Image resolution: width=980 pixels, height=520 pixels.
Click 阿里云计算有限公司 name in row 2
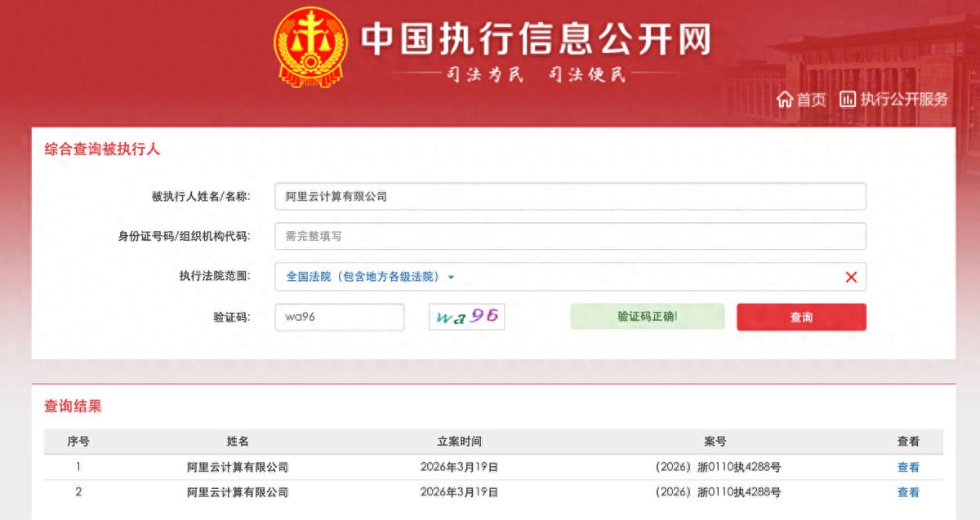coord(238,492)
